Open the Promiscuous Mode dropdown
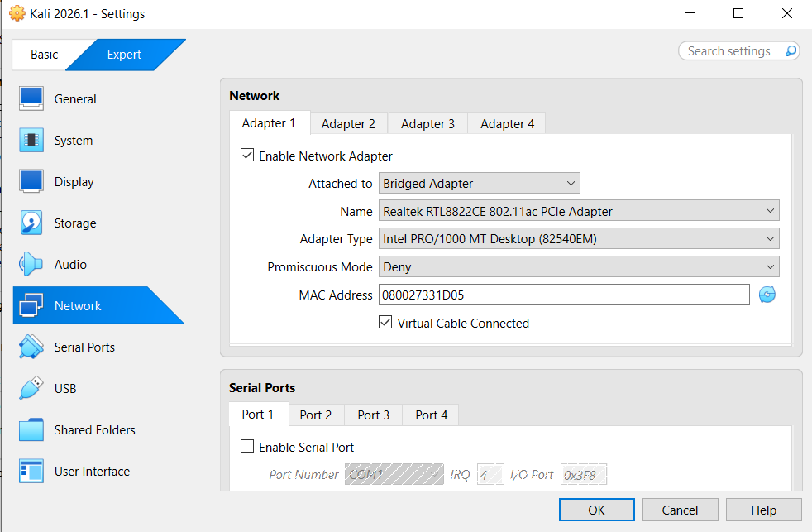Screen dimensions: 812x532 579,266
